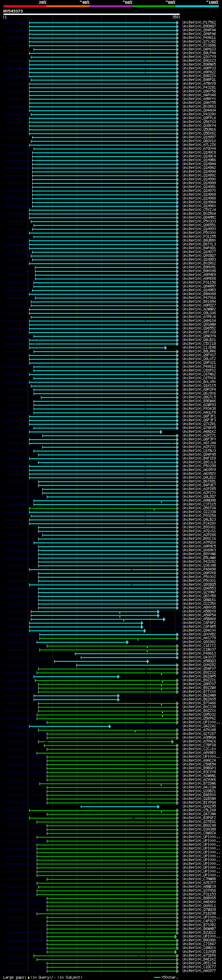Image resolution: width=222 pixels, height=980 pixels.
Task: Select the UniRef100_Q94FA4 label
Action: (199, 30)
